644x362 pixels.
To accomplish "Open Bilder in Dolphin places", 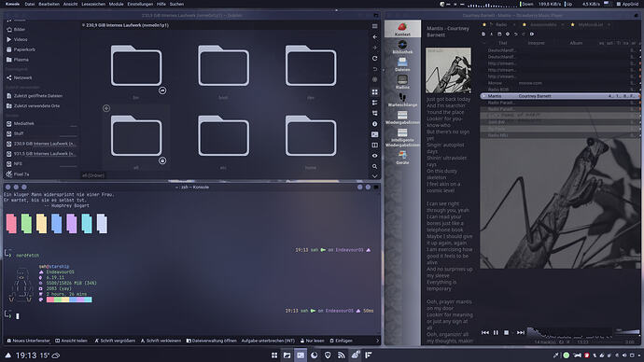I will coord(16,30).
